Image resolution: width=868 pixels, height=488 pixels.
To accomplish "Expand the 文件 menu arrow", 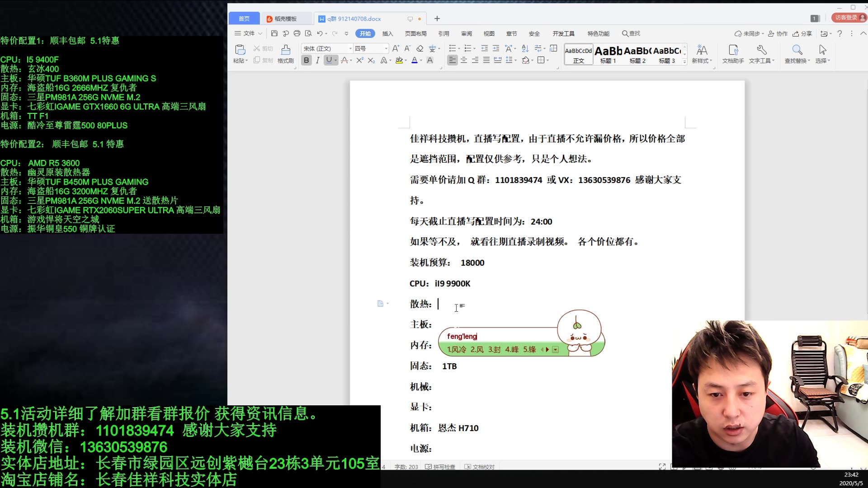I will tap(260, 33).
